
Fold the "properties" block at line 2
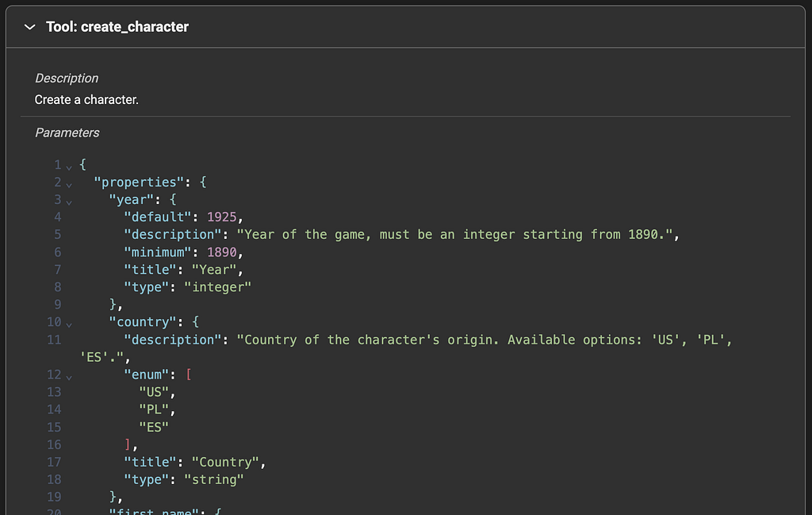point(69,185)
